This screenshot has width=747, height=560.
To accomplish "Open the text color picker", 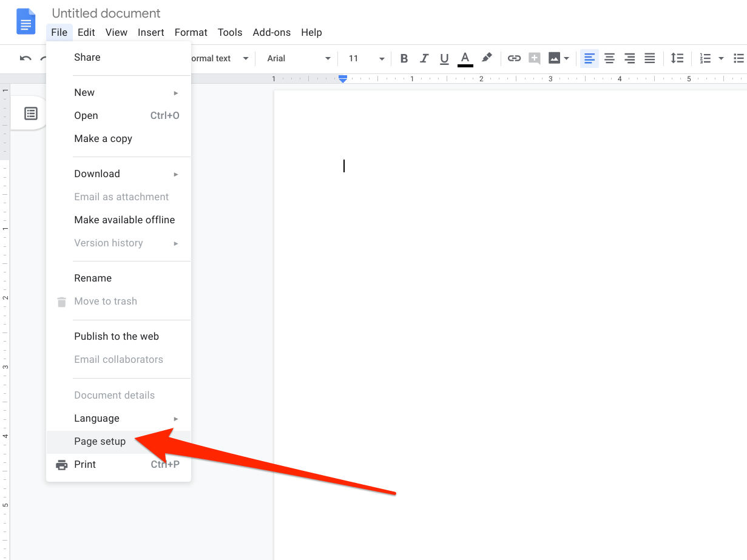I will click(465, 58).
